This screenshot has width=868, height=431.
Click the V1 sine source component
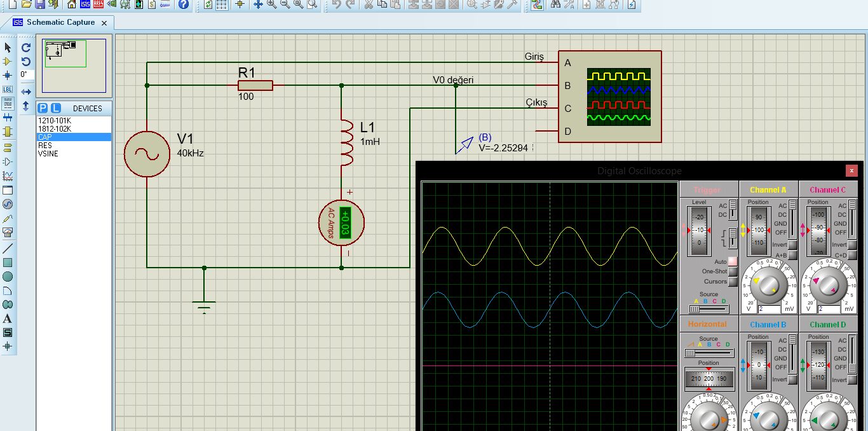[147, 153]
